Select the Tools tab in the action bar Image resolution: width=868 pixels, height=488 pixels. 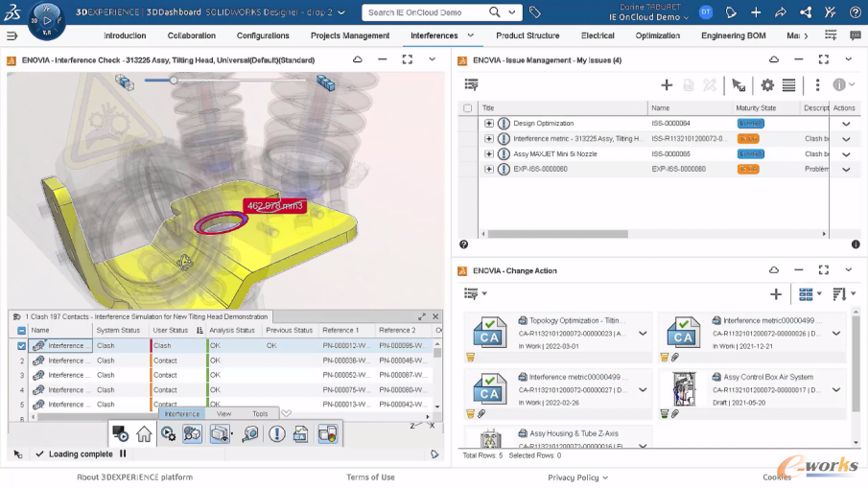click(260, 414)
